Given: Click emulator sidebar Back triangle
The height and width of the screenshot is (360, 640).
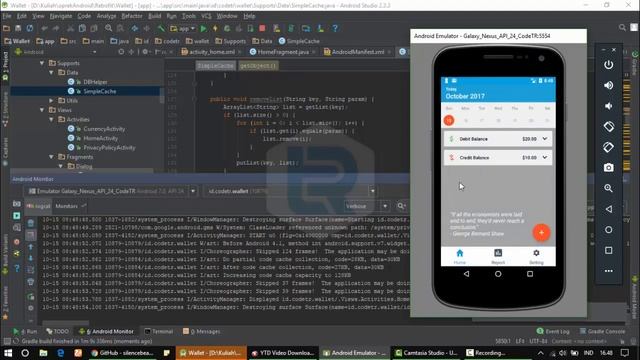Looking at the screenshot, I should [x=608, y=209].
